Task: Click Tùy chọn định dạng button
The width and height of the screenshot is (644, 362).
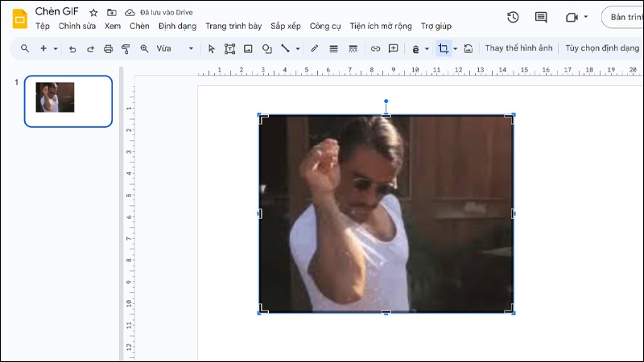Action: click(602, 48)
